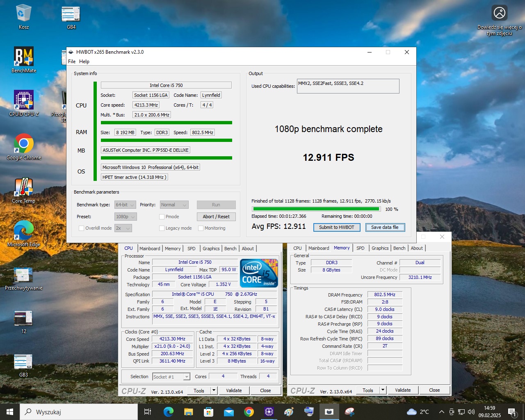Toggle the Pmode checkbox
Viewport: 525px width, 420px height.
pyautogui.click(x=162, y=217)
